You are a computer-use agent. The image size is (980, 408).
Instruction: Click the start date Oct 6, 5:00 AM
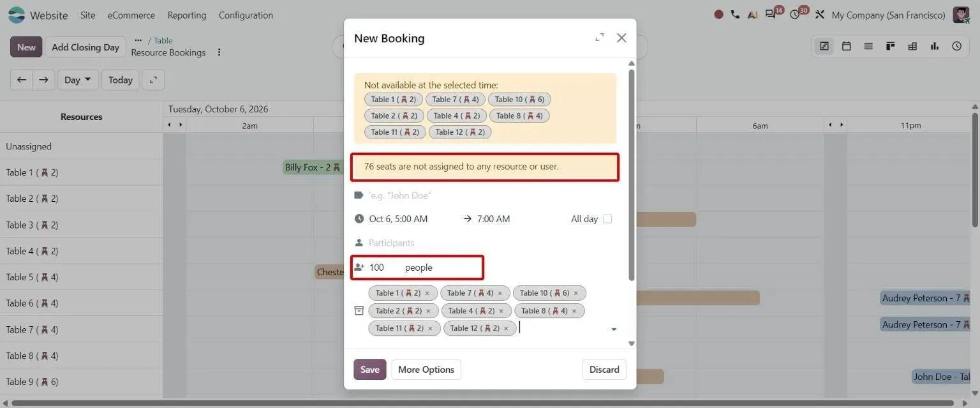coord(398,219)
